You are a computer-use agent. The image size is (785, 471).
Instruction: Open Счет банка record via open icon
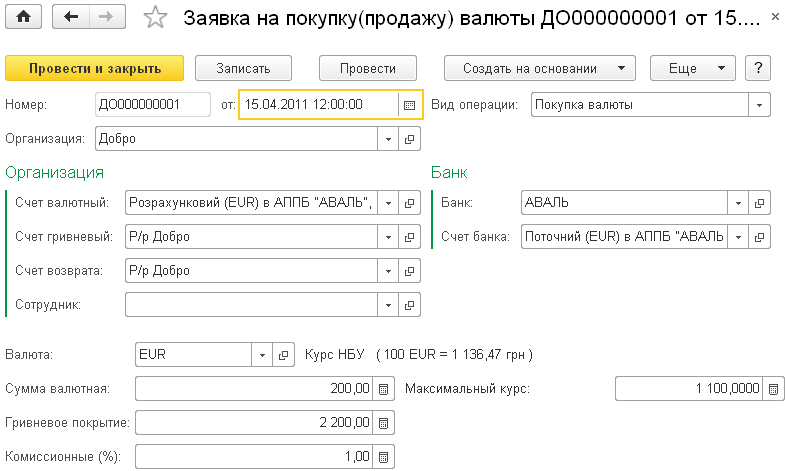(x=759, y=237)
